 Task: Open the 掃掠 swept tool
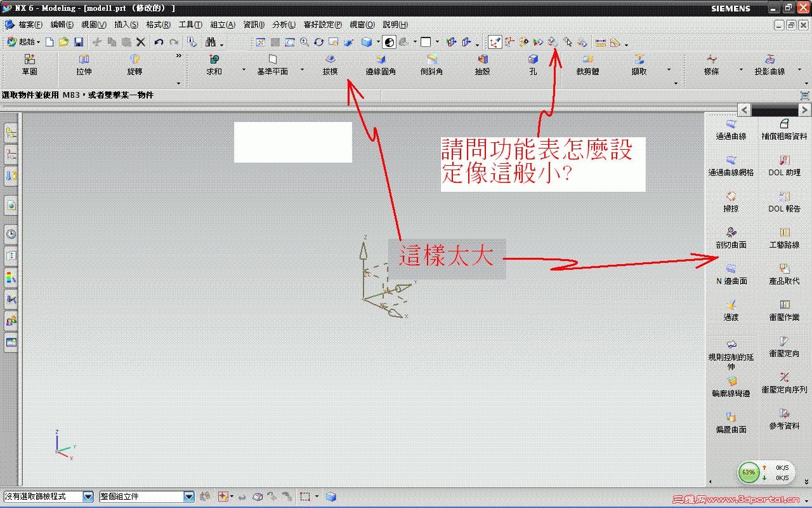point(731,202)
